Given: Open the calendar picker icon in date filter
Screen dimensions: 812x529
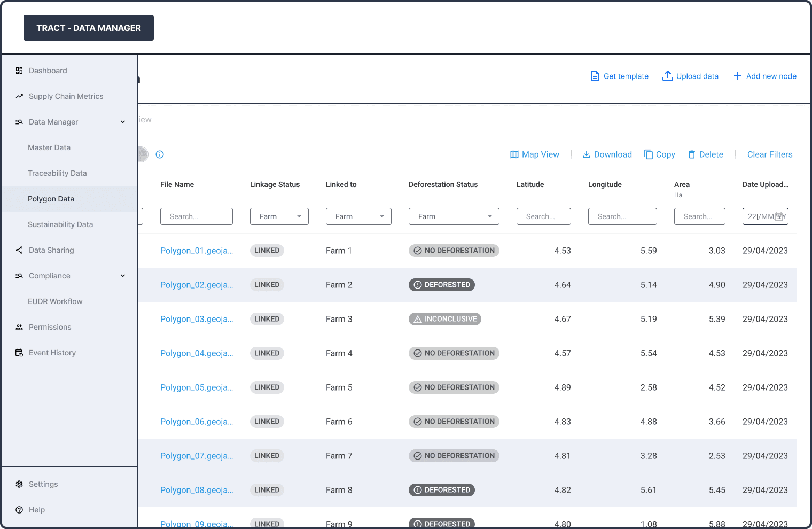Looking at the screenshot, I should coord(779,216).
